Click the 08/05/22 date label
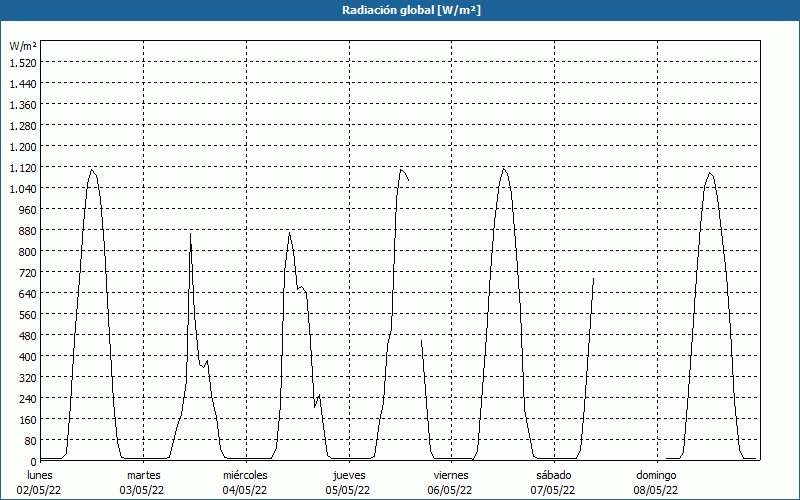The width and height of the screenshot is (800, 500). click(656, 490)
